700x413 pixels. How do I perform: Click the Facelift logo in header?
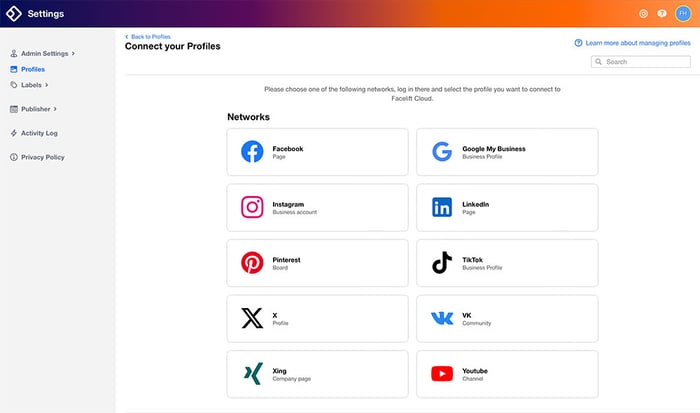(x=14, y=13)
